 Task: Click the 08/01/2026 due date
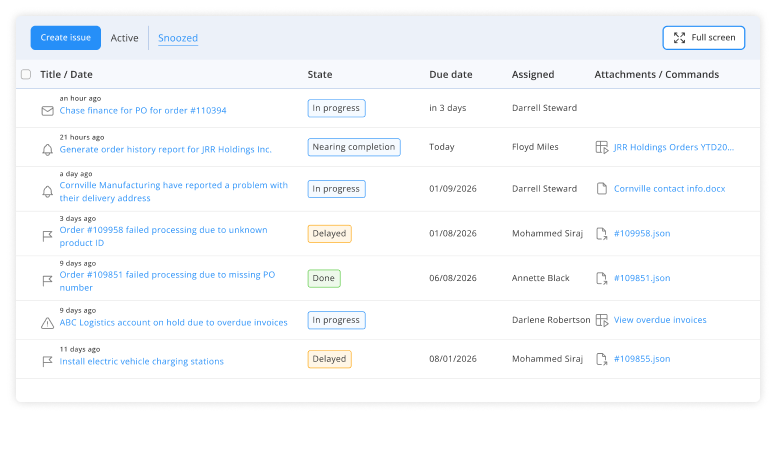(x=453, y=359)
